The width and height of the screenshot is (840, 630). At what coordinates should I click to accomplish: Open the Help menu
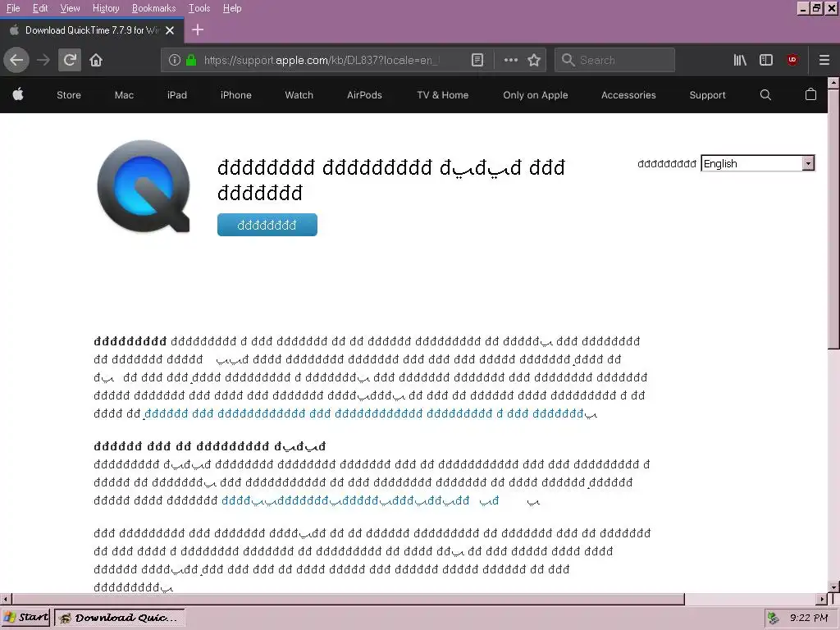(232, 8)
